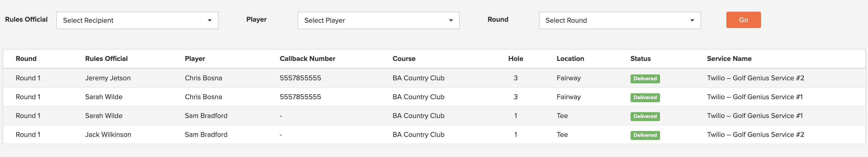
Task: Click the caret arrow in Select Recipient
Action: (x=209, y=20)
